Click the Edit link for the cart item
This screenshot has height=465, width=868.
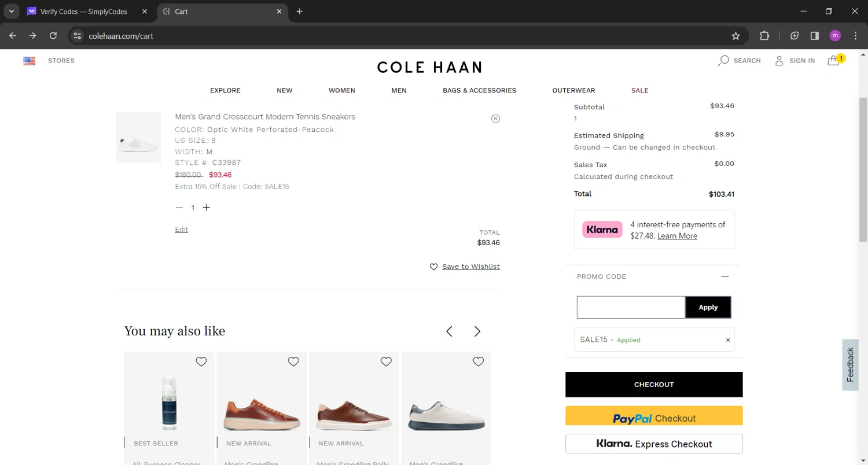pos(182,230)
